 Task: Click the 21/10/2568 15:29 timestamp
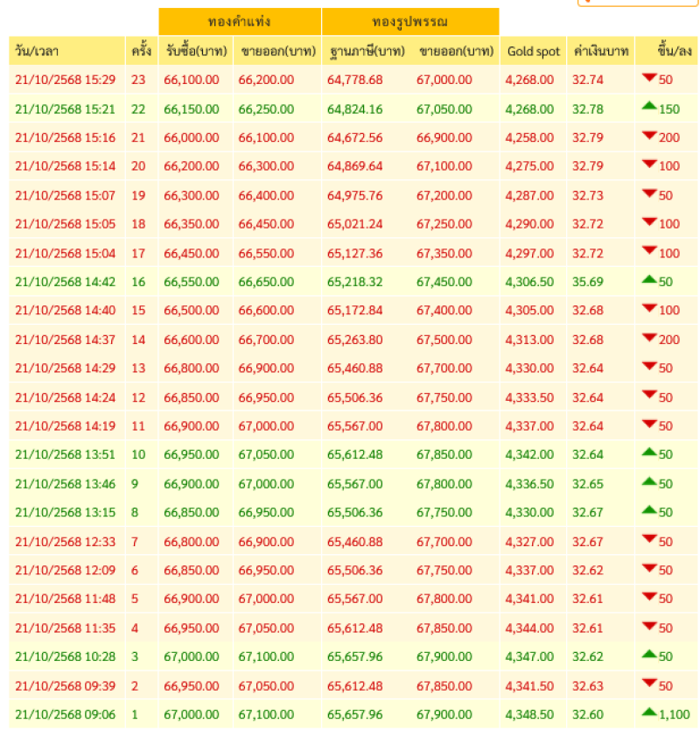(65, 80)
